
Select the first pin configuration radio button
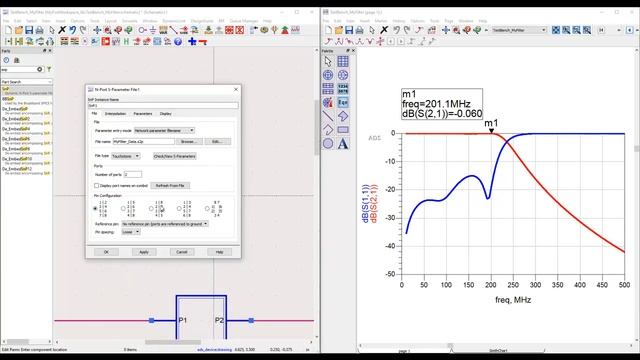click(96, 209)
